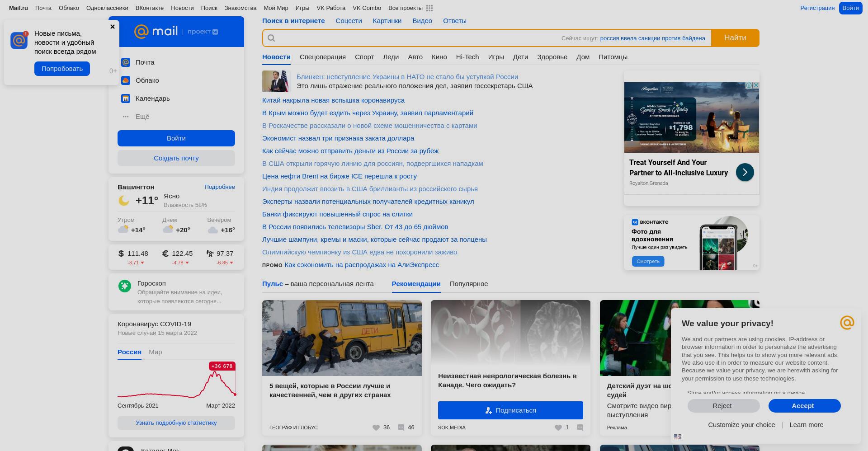Screen dimensions: 868x451
Task: Open Узнать подробную статистику button
Action: (x=176, y=423)
